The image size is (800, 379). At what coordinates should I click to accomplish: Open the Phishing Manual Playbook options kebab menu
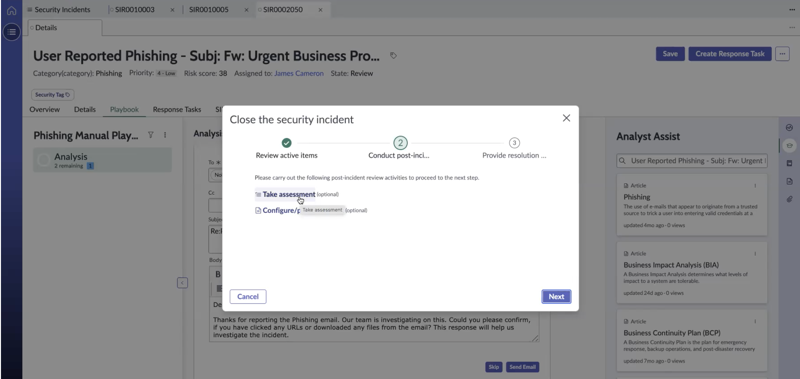coord(165,135)
